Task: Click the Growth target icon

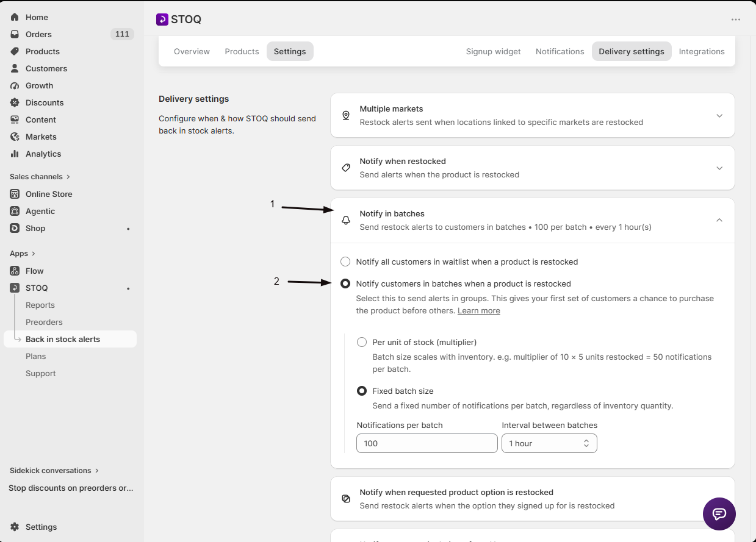Action: tap(15, 85)
